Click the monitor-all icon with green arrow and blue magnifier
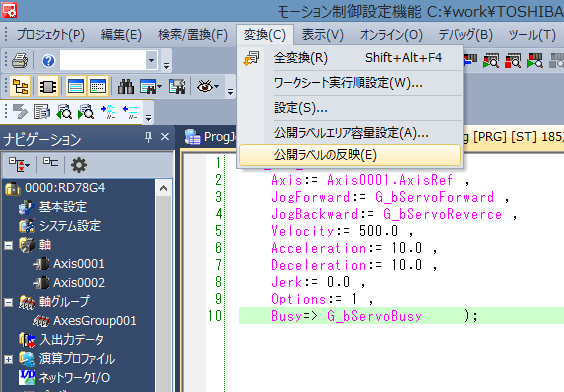The height and width of the screenshot is (392, 564). (535, 61)
